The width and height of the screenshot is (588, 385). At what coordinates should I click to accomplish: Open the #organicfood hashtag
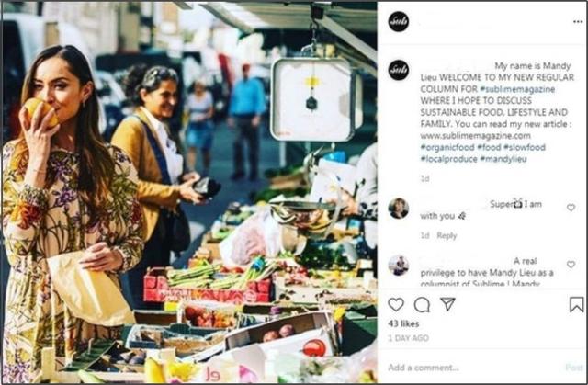(x=447, y=147)
